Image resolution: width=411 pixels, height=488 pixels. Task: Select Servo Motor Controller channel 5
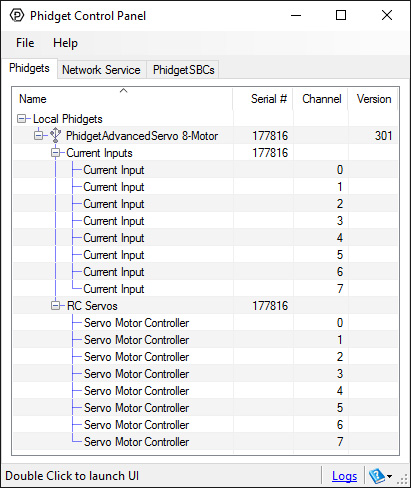point(206,408)
